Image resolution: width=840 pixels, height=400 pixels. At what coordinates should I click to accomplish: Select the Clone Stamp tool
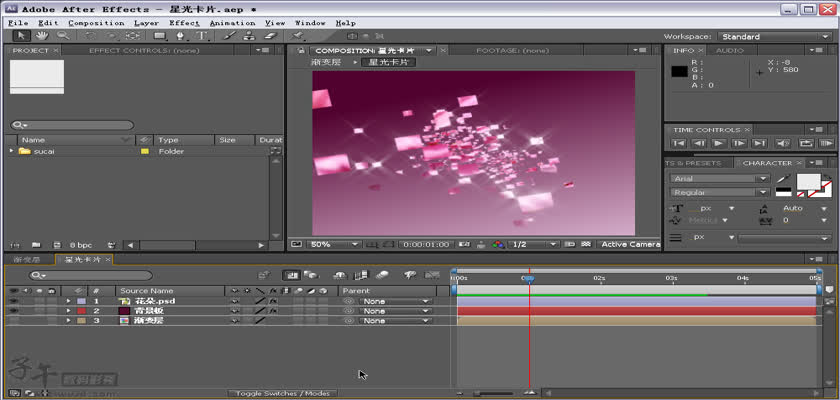click(x=248, y=36)
